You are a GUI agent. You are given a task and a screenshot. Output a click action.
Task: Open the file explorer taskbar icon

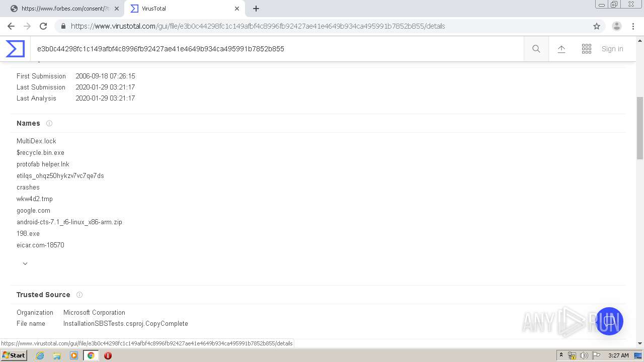click(57, 355)
